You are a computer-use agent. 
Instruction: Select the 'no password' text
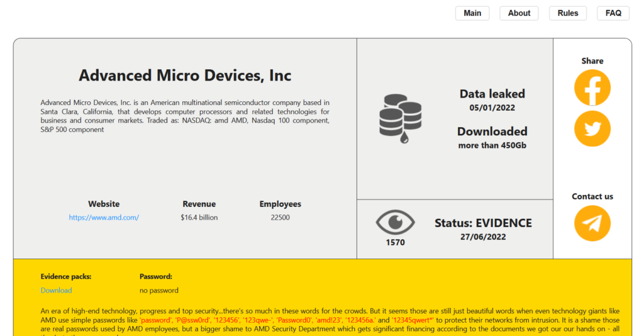(158, 291)
